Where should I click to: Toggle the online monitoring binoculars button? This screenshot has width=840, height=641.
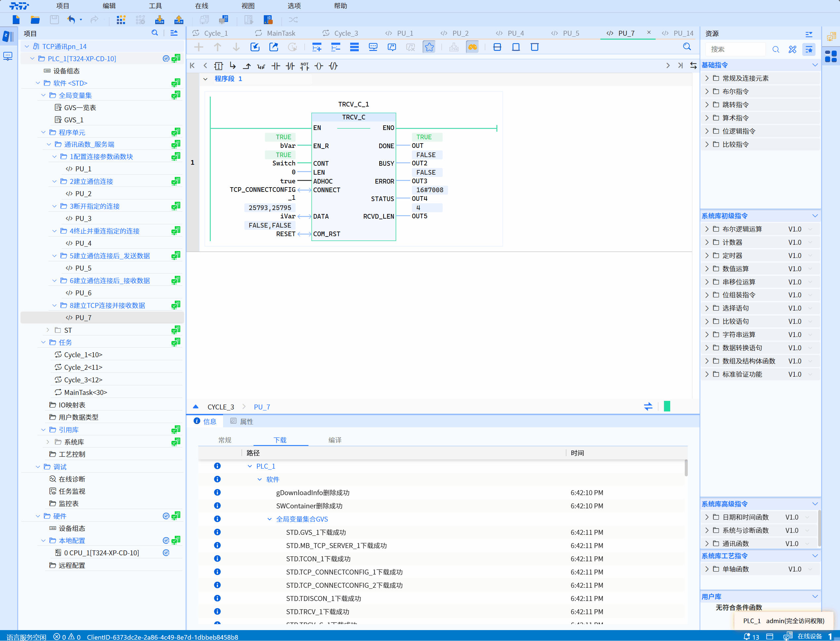tap(472, 47)
